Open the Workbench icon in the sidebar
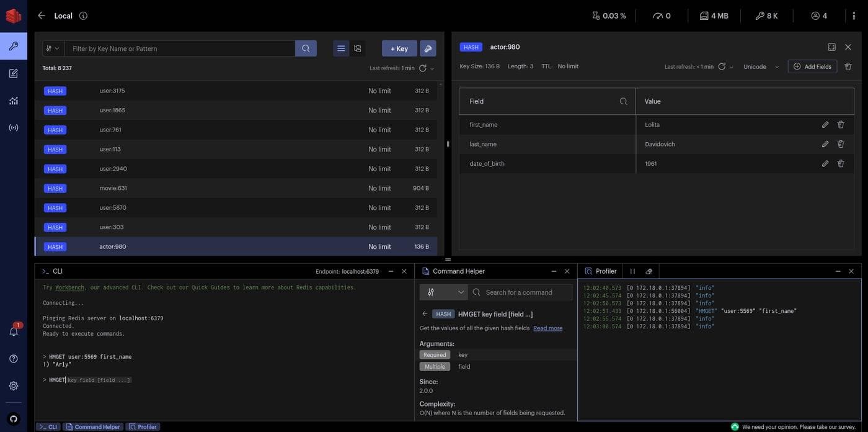 tap(13, 73)
